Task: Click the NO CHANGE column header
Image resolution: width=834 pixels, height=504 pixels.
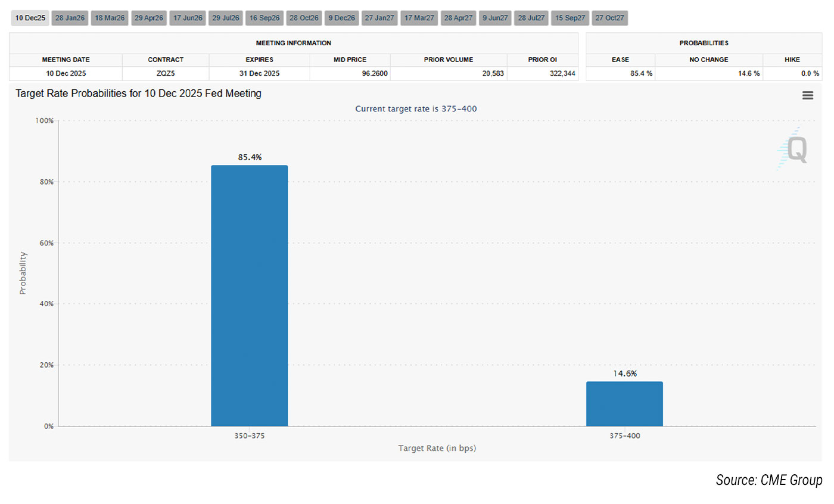Action: coord(708,60)
